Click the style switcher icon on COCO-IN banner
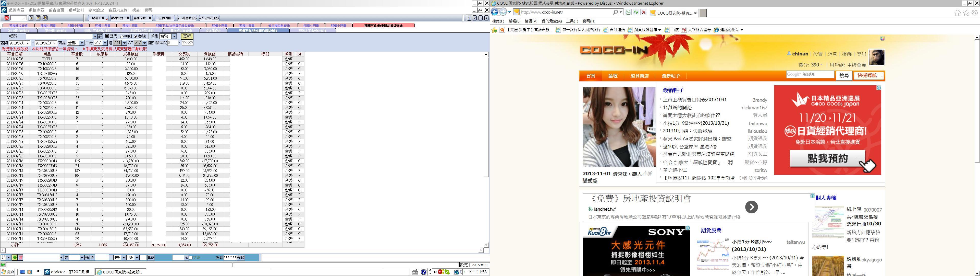Image resolution: width=980 pixels, height=276 pixels. point(882,38)
